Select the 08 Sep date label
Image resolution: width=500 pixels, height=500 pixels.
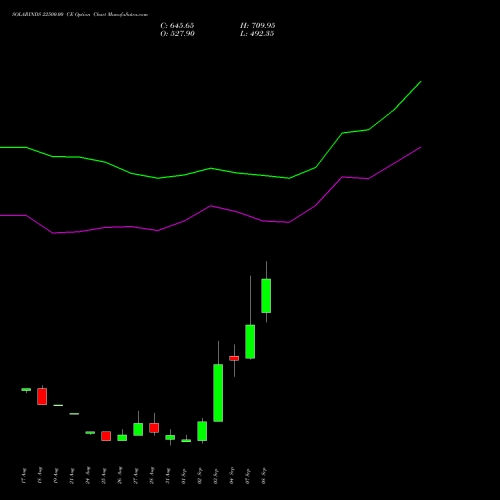click(x=264, y=476)
